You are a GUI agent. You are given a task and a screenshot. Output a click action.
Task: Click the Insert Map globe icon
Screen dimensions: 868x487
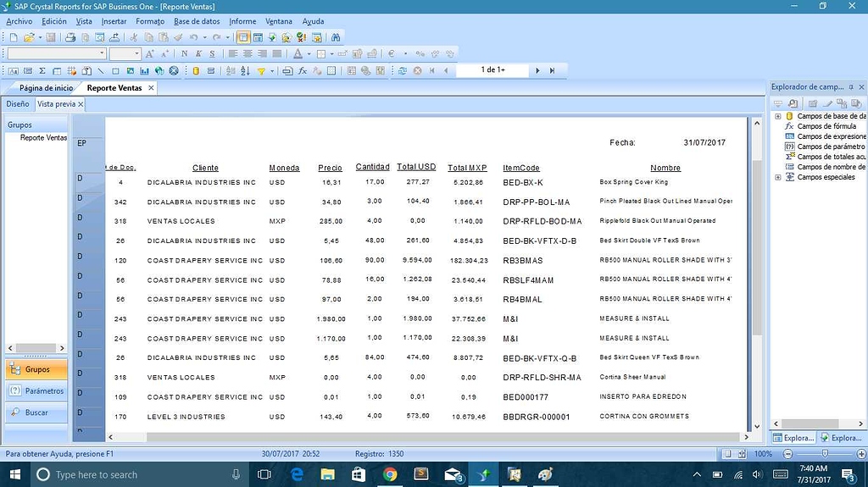click(x=159, y=71)
